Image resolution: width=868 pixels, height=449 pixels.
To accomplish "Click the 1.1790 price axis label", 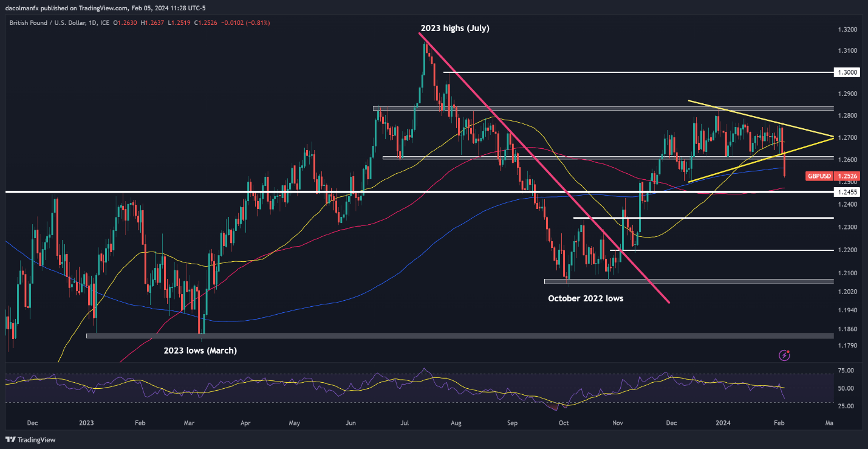I will [849, 346].
